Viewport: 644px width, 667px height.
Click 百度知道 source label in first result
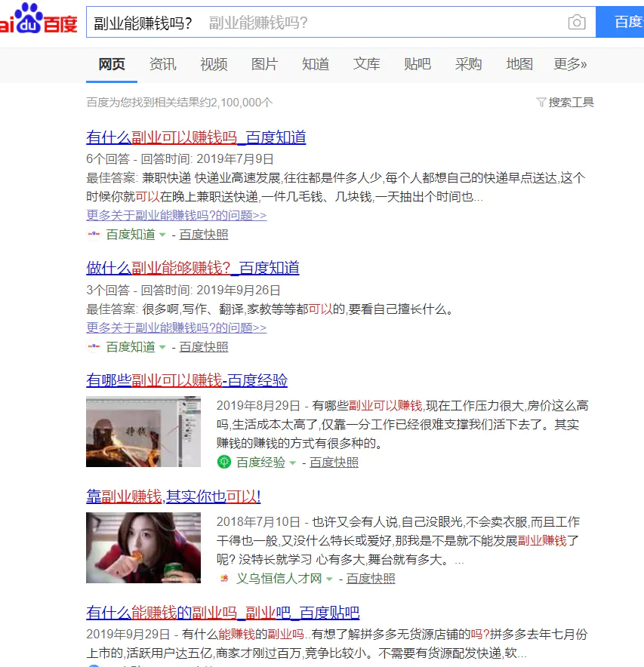[x=131, y=235]
